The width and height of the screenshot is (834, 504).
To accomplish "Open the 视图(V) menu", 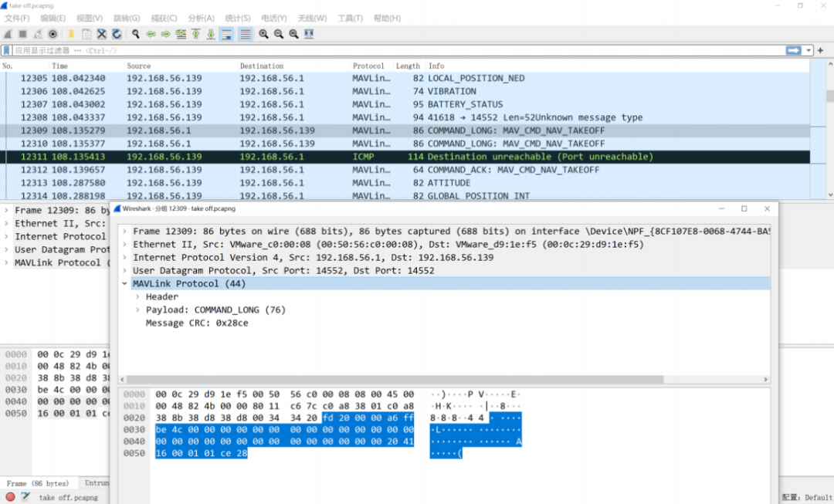I will [90, 18].
